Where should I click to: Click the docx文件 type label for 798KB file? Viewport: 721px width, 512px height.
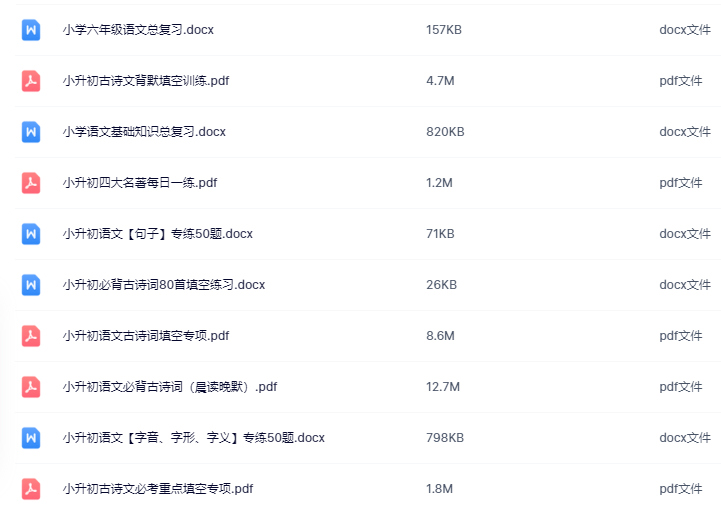click(685, 438)
